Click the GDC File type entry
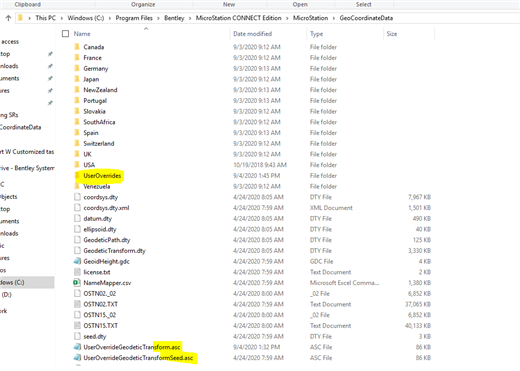The image size is (520, 371). (x=321, y=261)
